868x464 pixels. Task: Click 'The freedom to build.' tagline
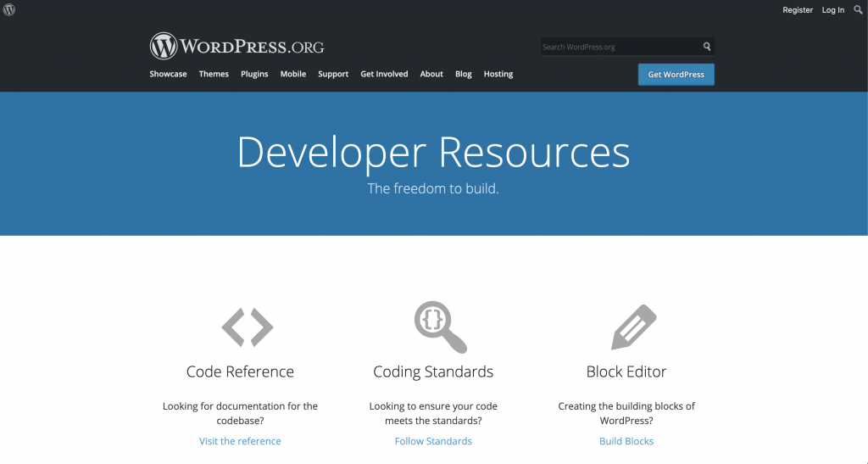tap(433, 188)
